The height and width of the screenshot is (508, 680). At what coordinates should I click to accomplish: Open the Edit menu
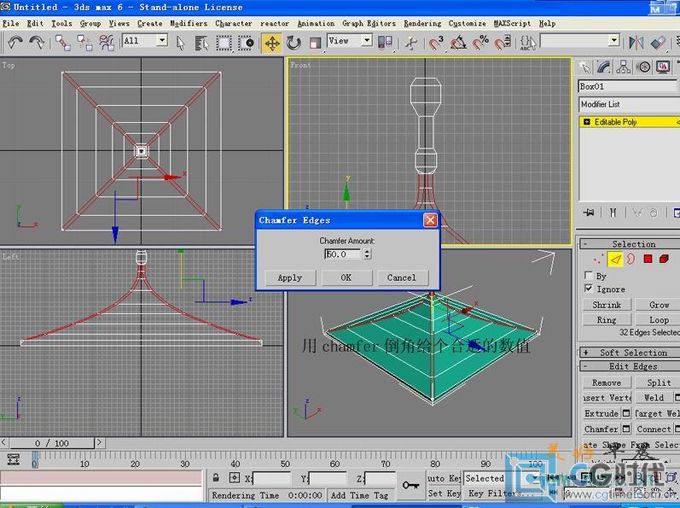point(35,23)
